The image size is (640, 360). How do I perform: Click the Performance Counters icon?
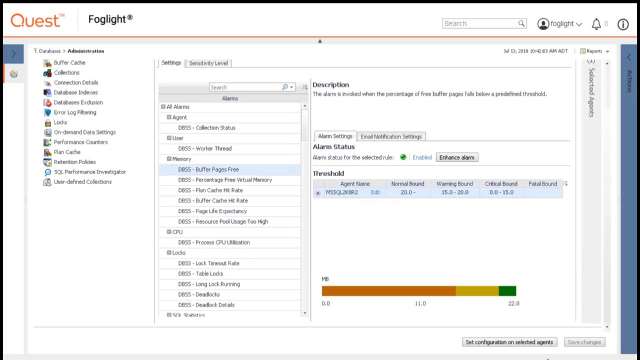click(x=47, y=142)
